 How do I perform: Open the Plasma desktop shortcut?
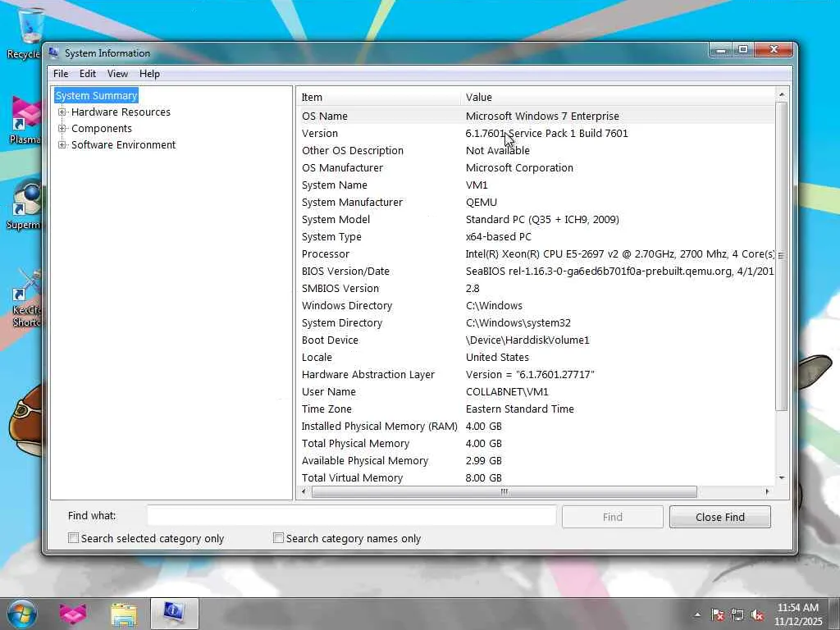[24, 121]
